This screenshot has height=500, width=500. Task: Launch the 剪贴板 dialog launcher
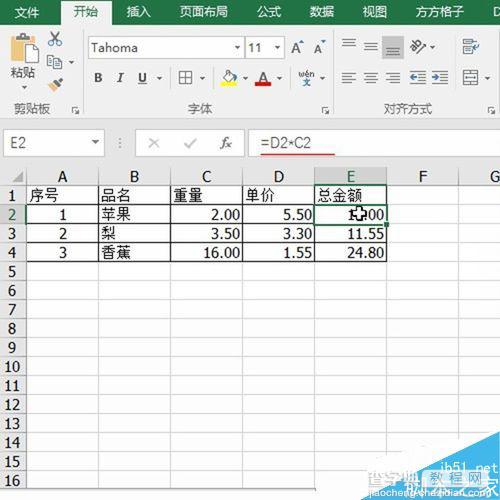coord(75,110)
